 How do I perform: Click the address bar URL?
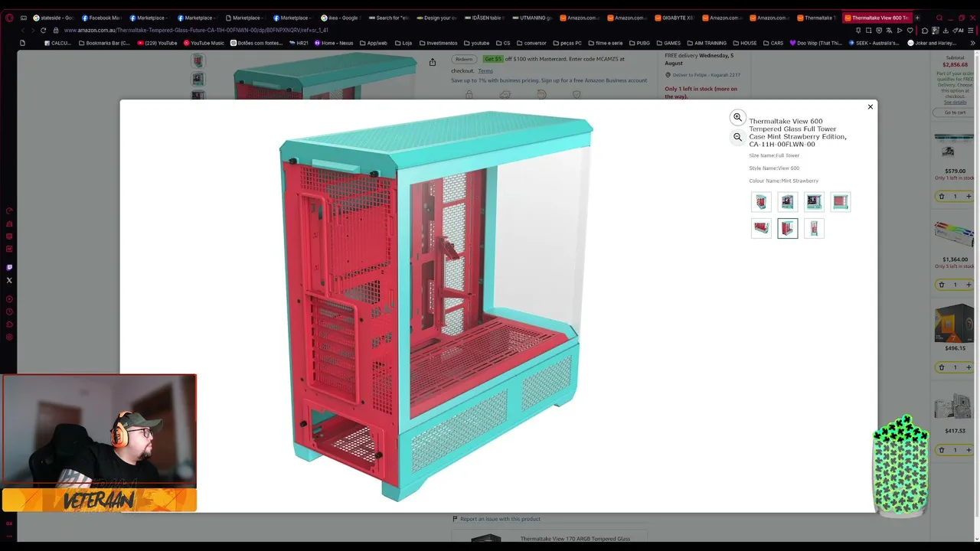tap(196, 31)
